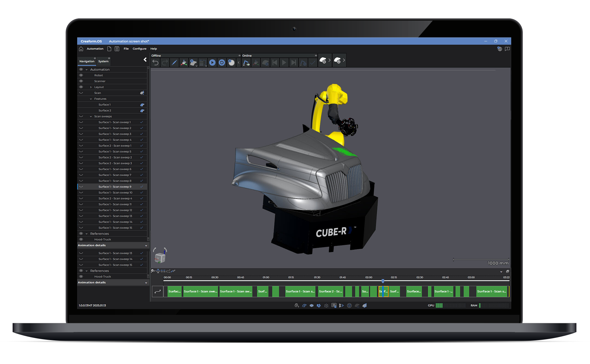Collapse the Scan sweeps tree node

(x=91, y=116)
